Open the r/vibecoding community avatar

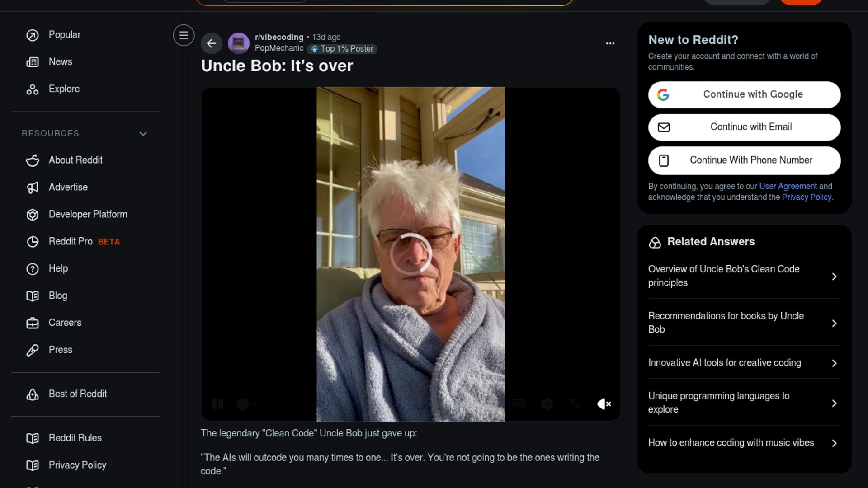pos(238,43)
